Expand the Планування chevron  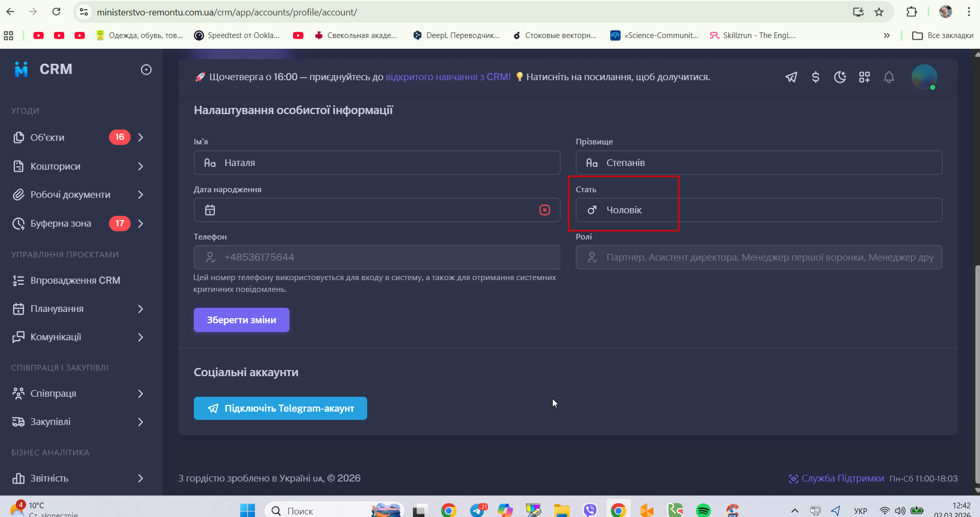click(x=140, y=309)
